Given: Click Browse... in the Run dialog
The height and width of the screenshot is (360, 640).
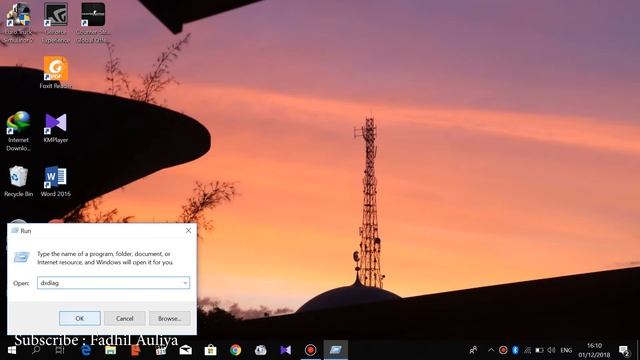Looking at the screenshot, I should click(x=169, y=318).
